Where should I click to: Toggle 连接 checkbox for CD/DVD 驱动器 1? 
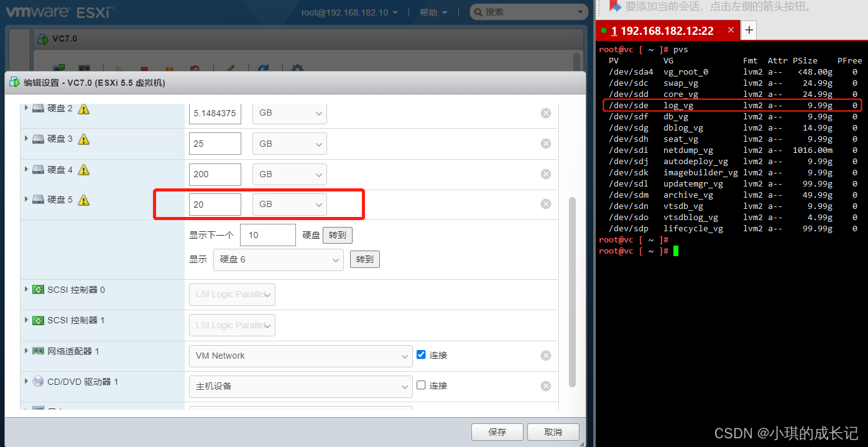[x=421, y=385]
